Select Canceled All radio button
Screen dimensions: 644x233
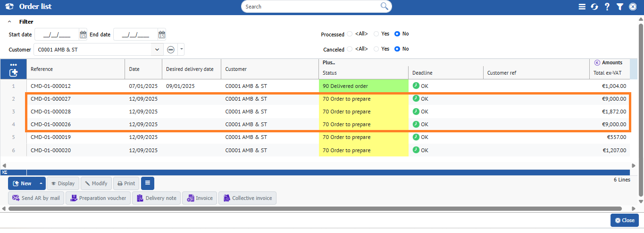[x=350, y=49]
